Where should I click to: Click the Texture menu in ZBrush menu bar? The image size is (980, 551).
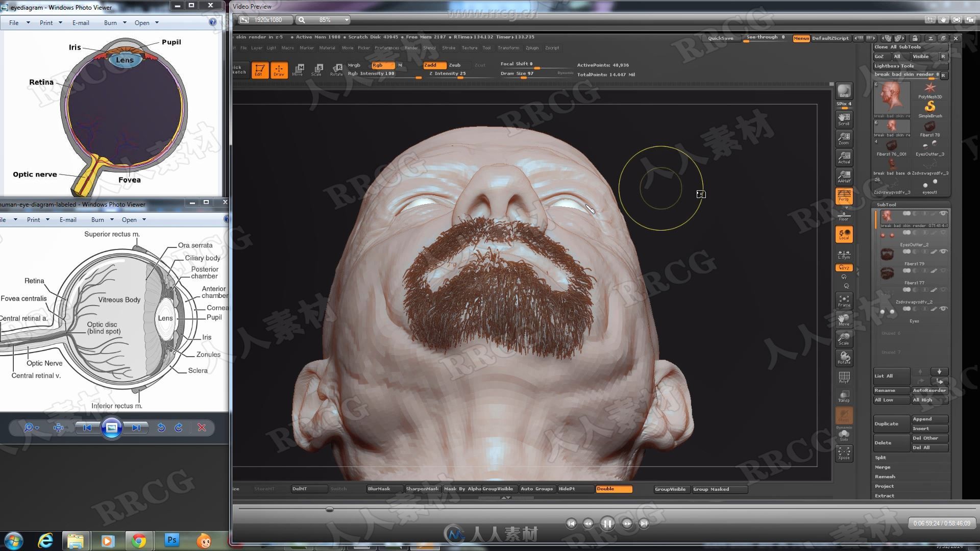(469, 47)
